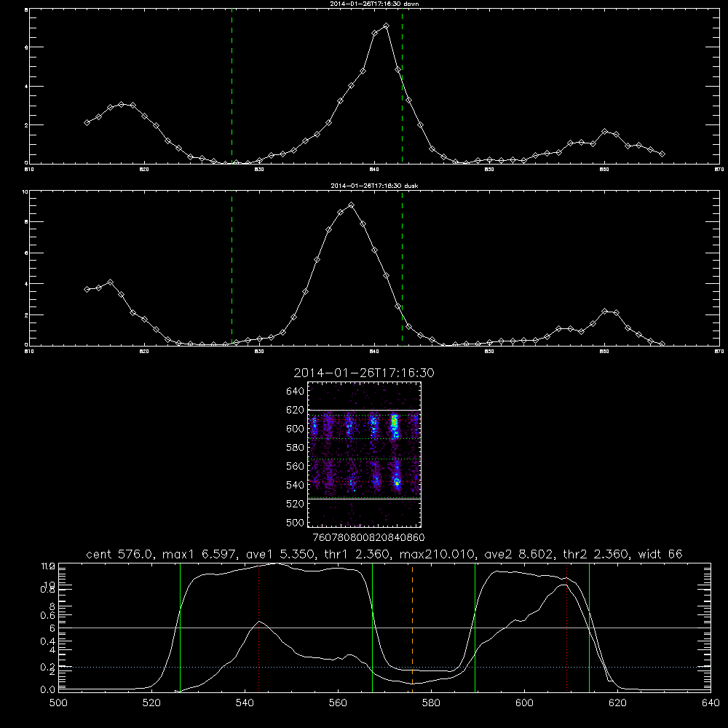Click the '2014-01-26T17:16:30 dusk' plot title
Viewport: 728px width, 728px height.
click(x=374, y=186)
